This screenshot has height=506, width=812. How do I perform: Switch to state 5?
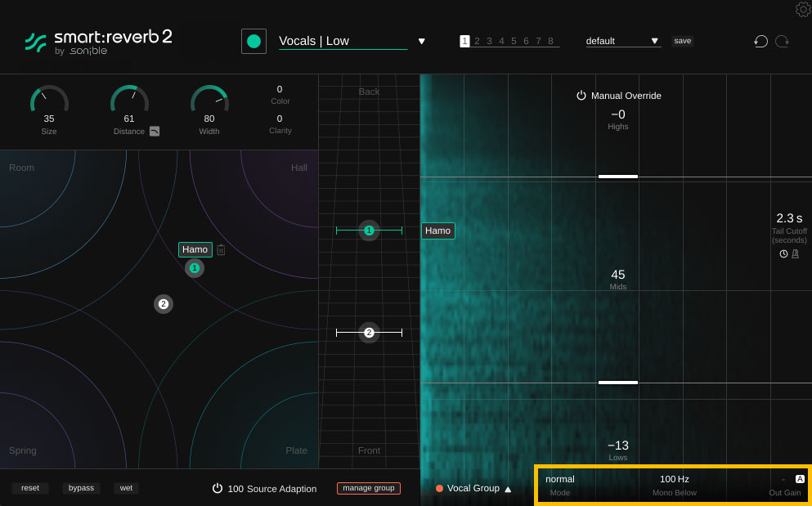[514, 41]
